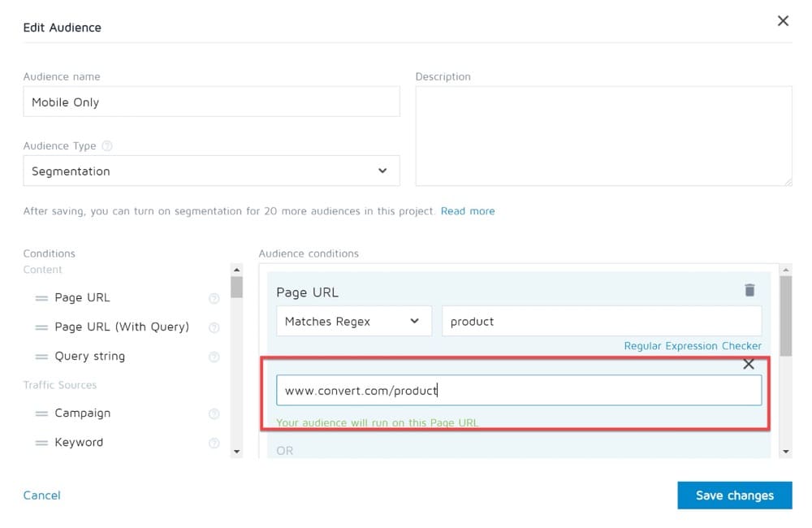
Task: Dismiss the URL checker with X icon
Action: (749, 365)
